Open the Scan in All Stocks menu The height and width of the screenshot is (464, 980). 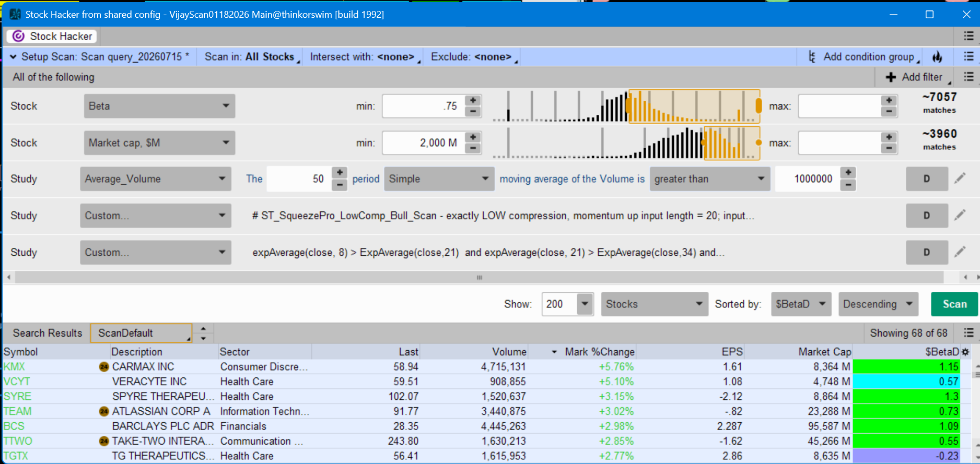(x=252, y=57)
